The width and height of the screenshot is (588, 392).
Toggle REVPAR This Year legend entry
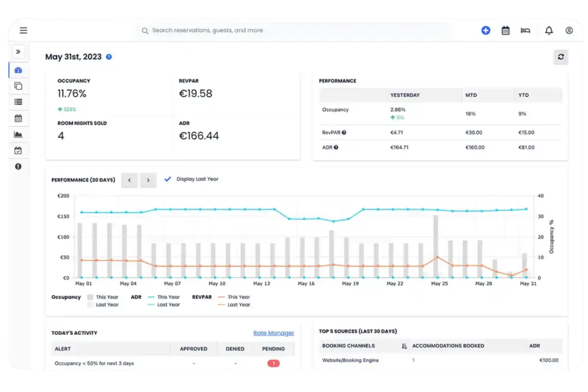click(234, 297)
